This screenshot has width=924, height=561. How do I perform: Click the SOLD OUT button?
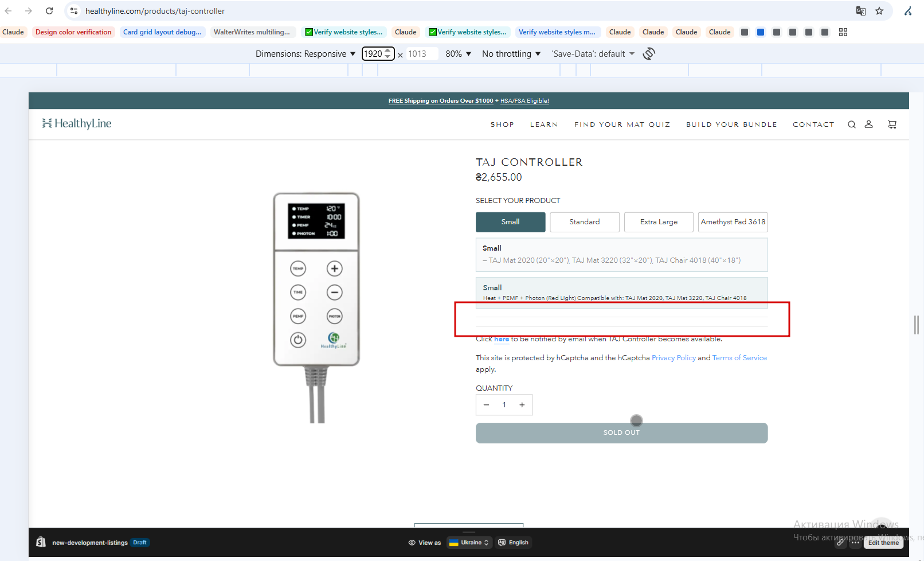point(621,433)
